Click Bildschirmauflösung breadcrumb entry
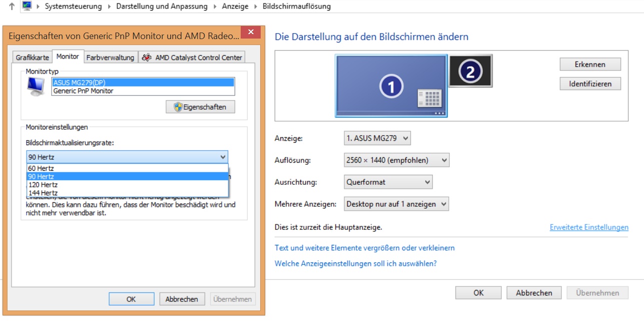644x324 pixels. [297, 7]
